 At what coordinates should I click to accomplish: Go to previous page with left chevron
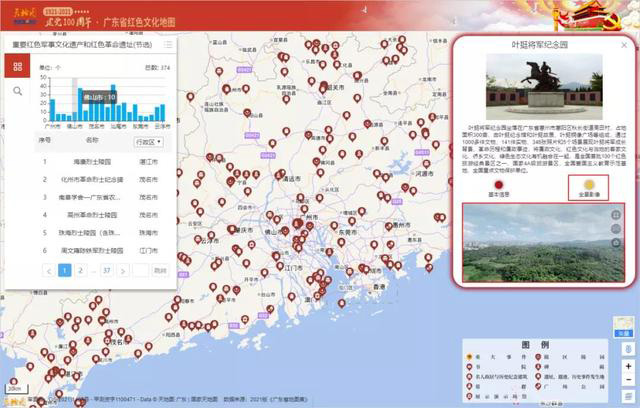[48, 270]
